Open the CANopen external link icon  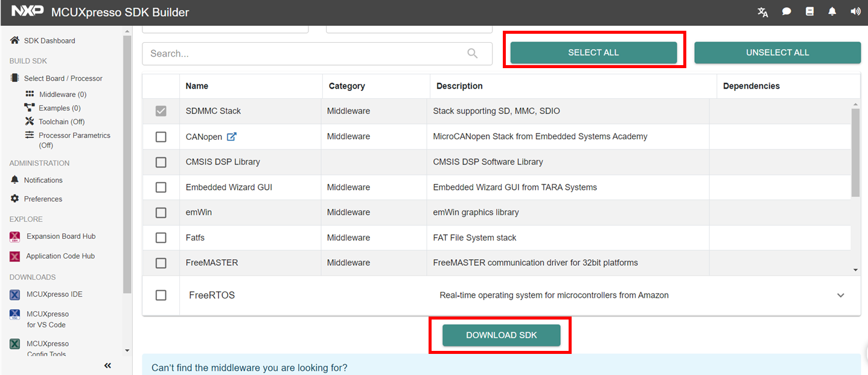[x=232, y=137]
